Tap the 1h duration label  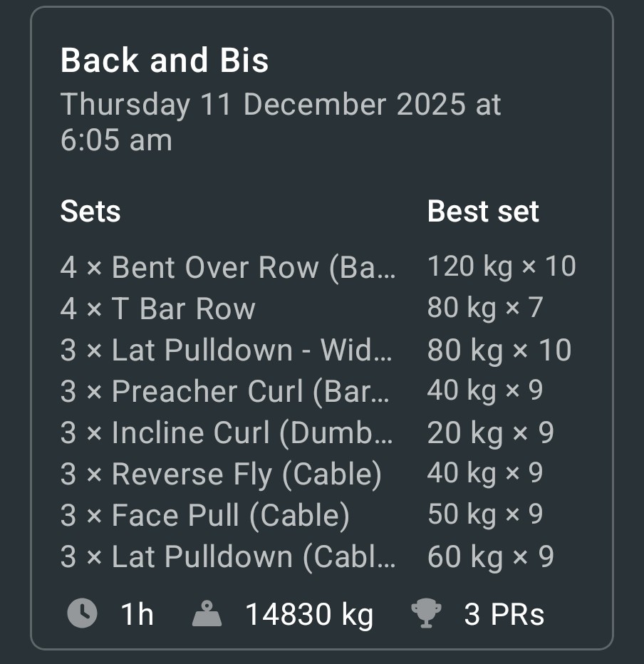(137, 614)
